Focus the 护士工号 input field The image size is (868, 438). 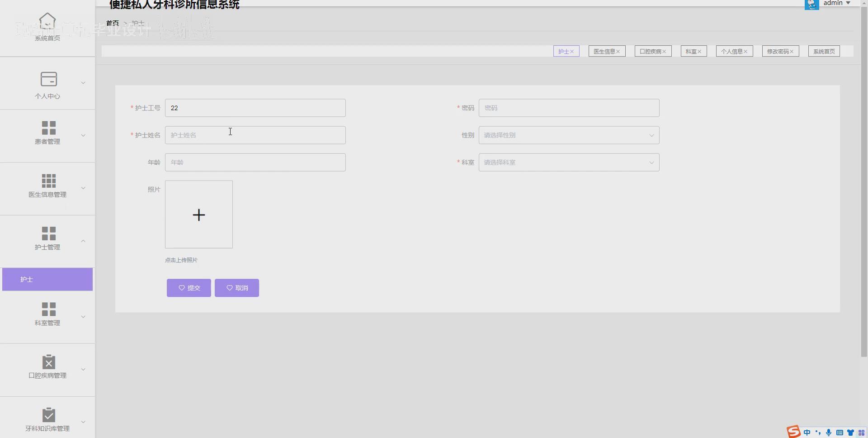pos(255,108)
